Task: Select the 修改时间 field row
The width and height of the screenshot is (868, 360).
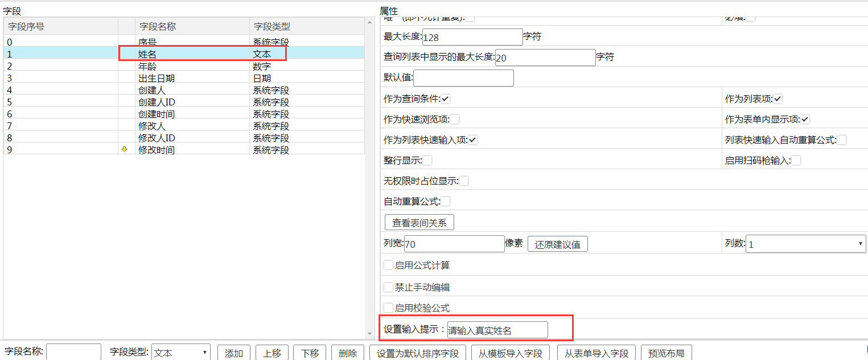Action: coord(184,149)
